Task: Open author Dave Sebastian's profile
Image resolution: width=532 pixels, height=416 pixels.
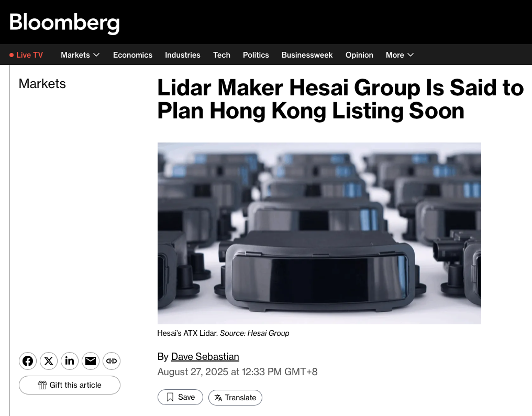Action: (205, 357)
